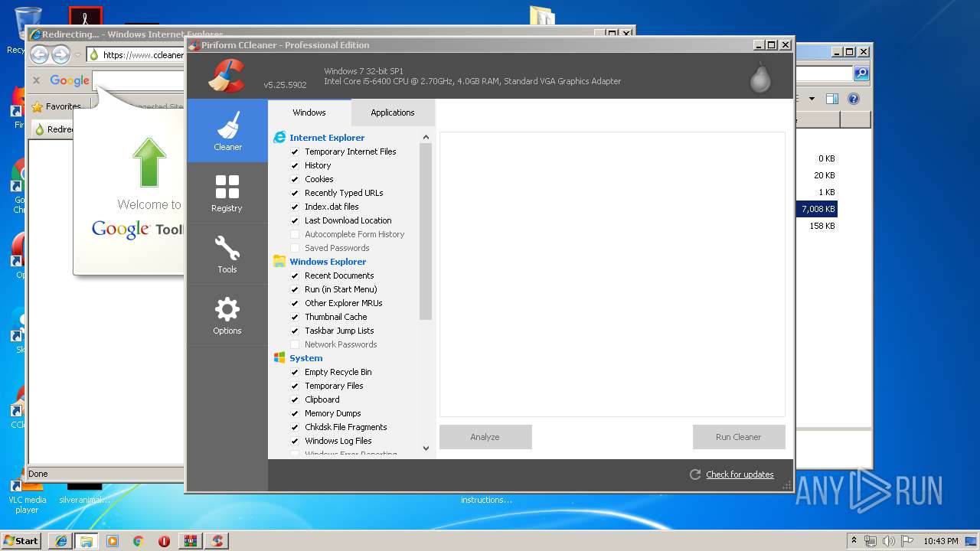Click the refresh icon beside Check for updates
Screen dimensions: 980x551
click(x=695, y=474)
